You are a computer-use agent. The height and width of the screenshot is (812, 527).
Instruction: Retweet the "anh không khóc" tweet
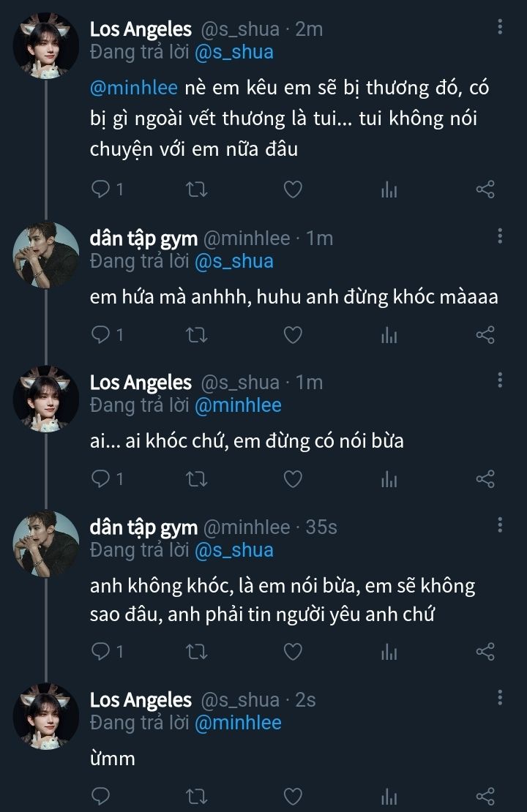(198, 652)
